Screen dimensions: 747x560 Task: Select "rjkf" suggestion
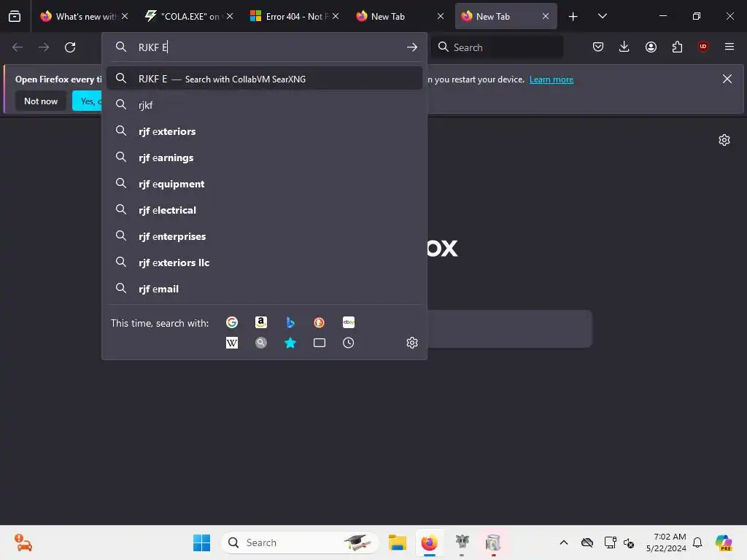coord(264,105)
